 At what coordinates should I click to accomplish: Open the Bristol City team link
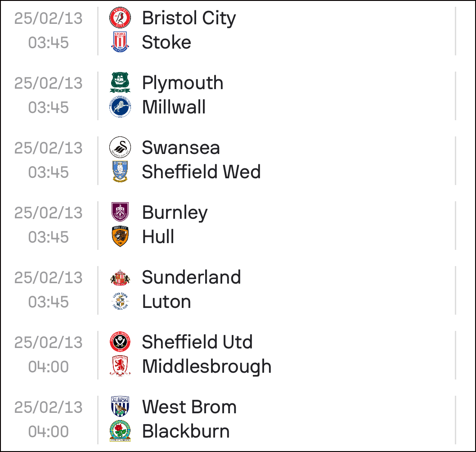tap(189, 18)
